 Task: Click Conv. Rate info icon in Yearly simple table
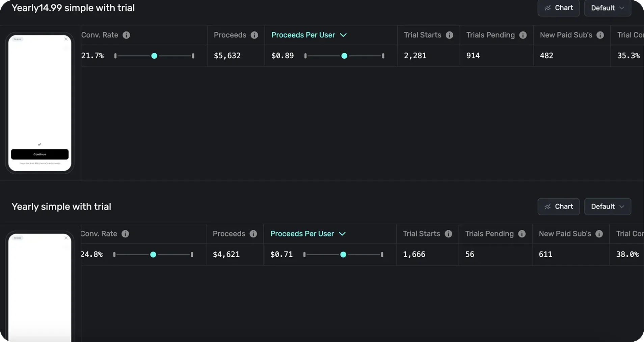(x=125, y=234)
